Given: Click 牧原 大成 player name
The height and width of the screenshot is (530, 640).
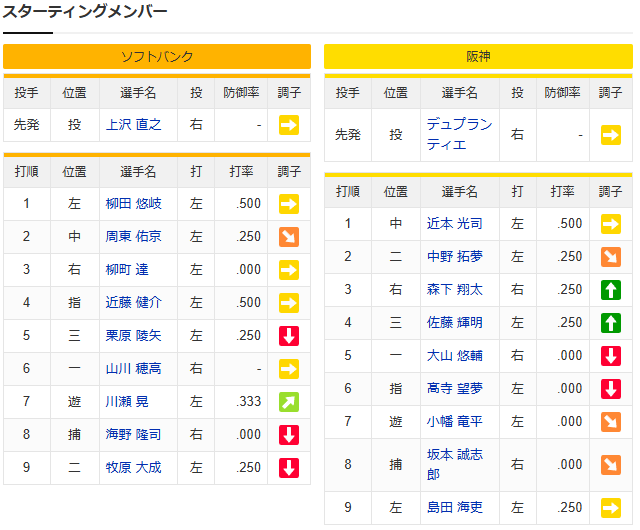Looking at the screenshot, I should 133,468.
